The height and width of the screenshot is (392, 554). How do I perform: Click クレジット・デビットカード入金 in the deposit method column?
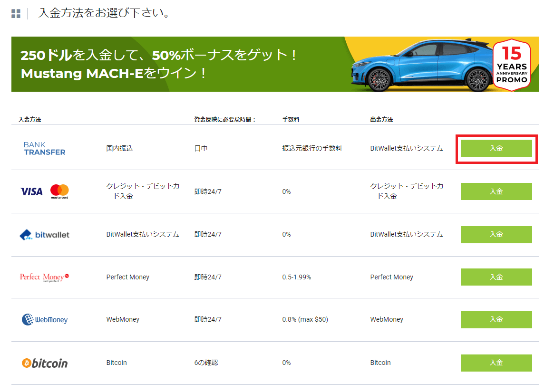[x=143, y=191]
